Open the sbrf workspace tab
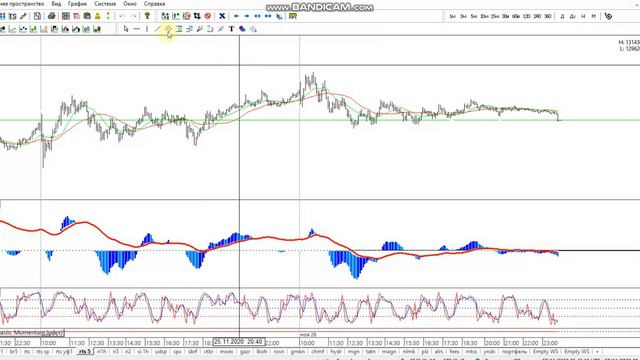The width and height of the screenshot is (640, 360). coord(192,351)
